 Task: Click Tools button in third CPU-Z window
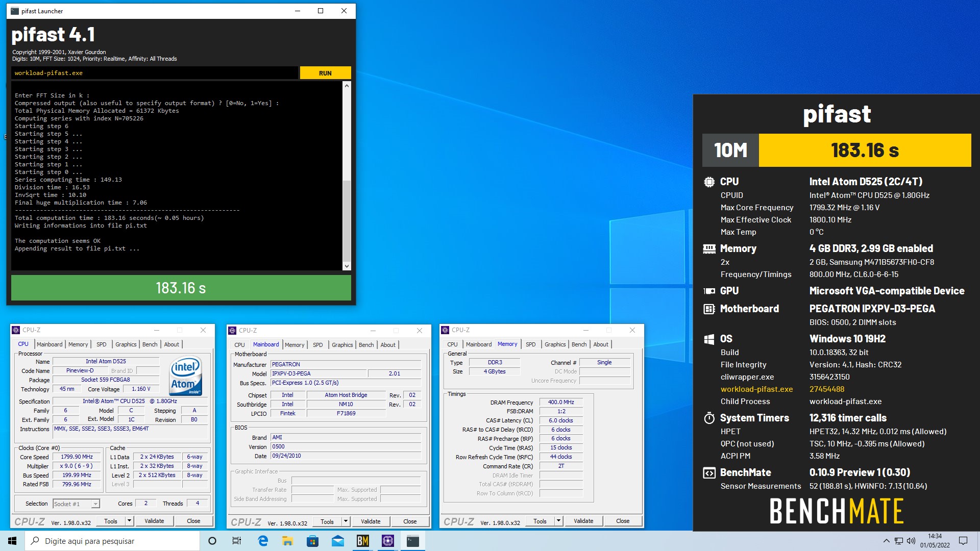[x=540, y=521]
